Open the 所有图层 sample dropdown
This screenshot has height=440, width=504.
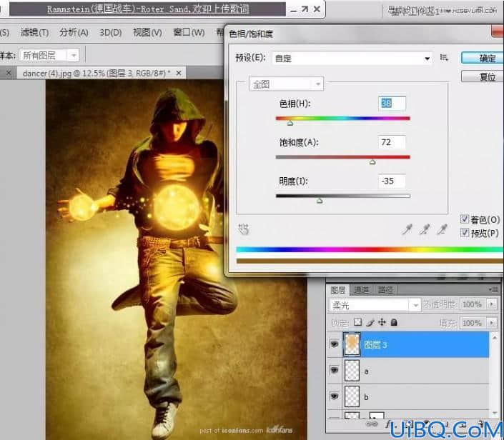point(49,56)
